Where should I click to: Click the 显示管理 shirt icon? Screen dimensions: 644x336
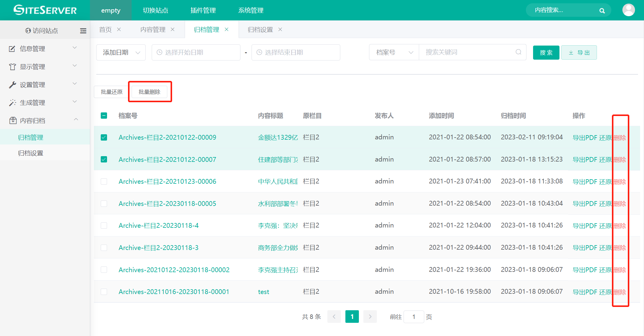(x=12, y=67)
